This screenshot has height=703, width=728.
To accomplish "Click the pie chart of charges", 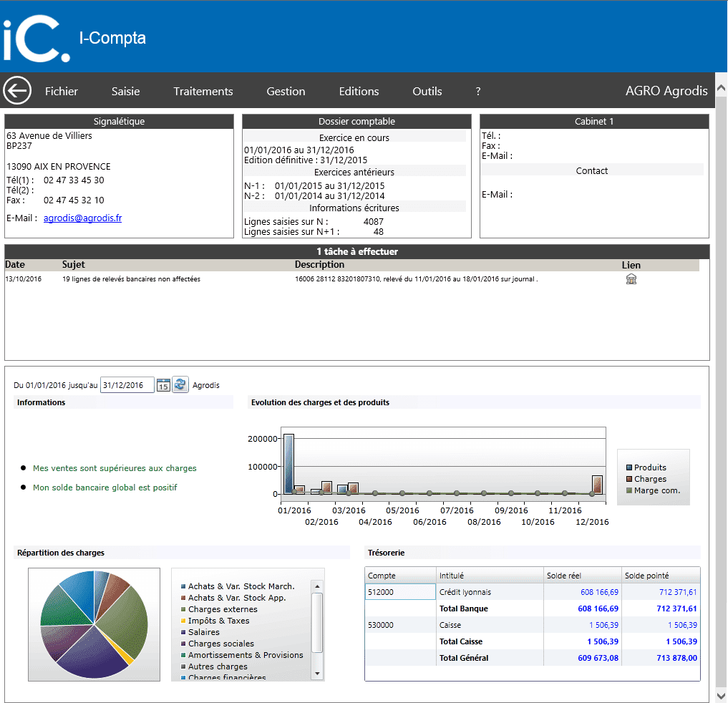I will [94, 624].
